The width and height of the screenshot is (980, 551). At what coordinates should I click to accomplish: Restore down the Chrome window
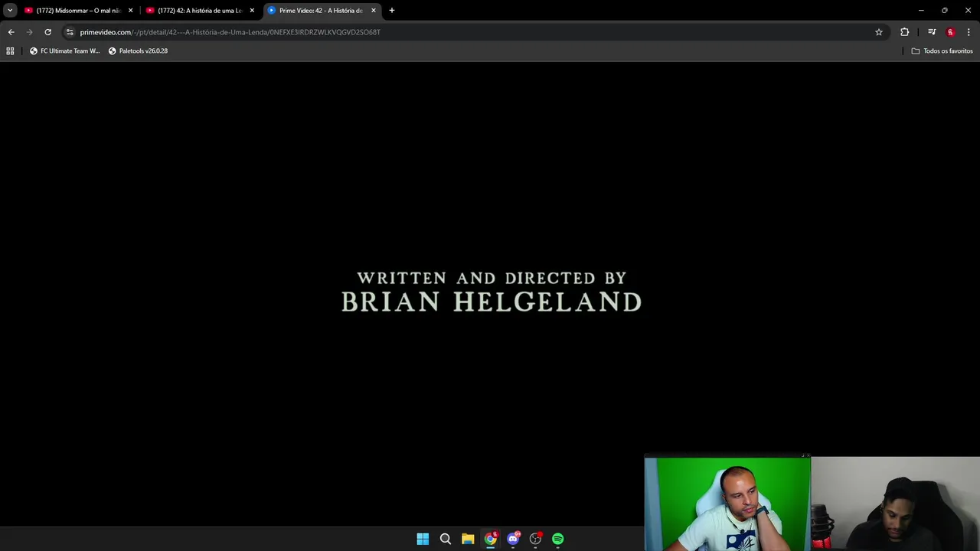pos(945,11)
